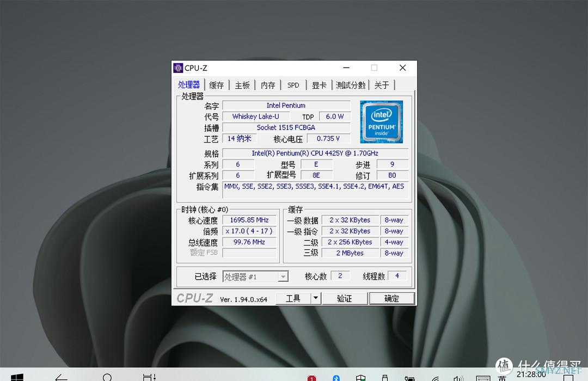Click Ver. 1.94.0.x64 version text
This screenshot has width=588, height=381.
pos(243,299)
